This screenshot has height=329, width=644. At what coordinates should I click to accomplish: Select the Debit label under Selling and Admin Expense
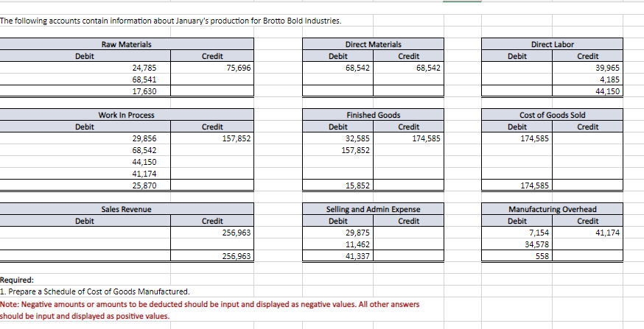tap(338, 221)
